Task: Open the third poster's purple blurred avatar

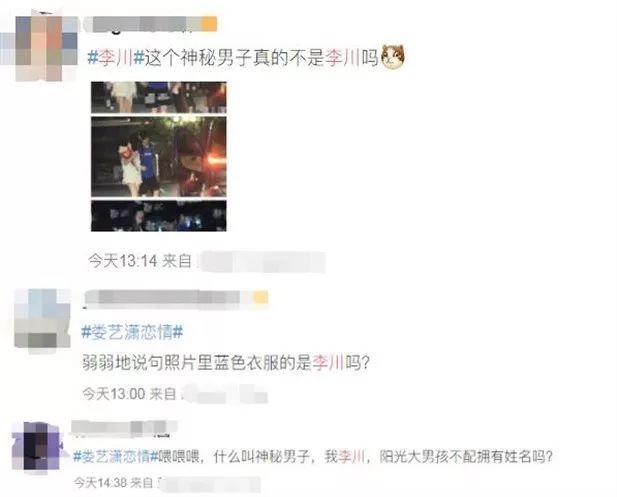Action: coord(37,446)
